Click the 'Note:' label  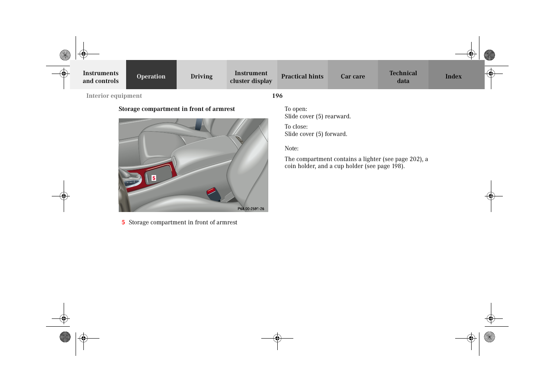292,148
